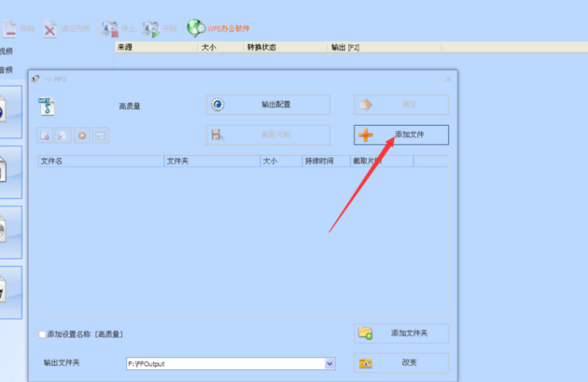Click the 确定 confirm button

pos(401,105)
